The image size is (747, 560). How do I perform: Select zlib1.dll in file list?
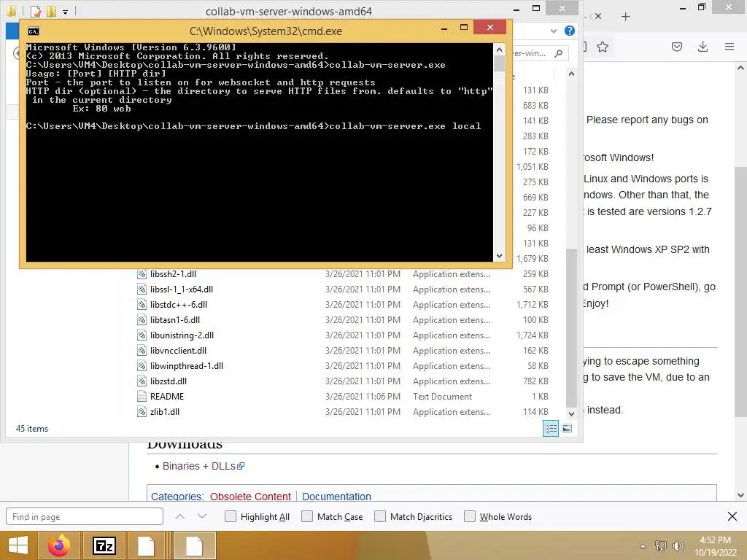coord(164,411)
